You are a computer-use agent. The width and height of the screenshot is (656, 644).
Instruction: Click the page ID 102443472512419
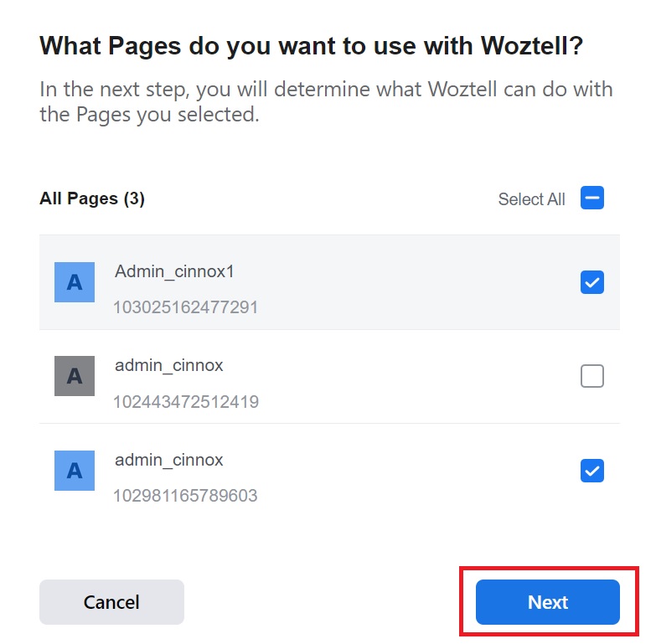click(185, 402)
